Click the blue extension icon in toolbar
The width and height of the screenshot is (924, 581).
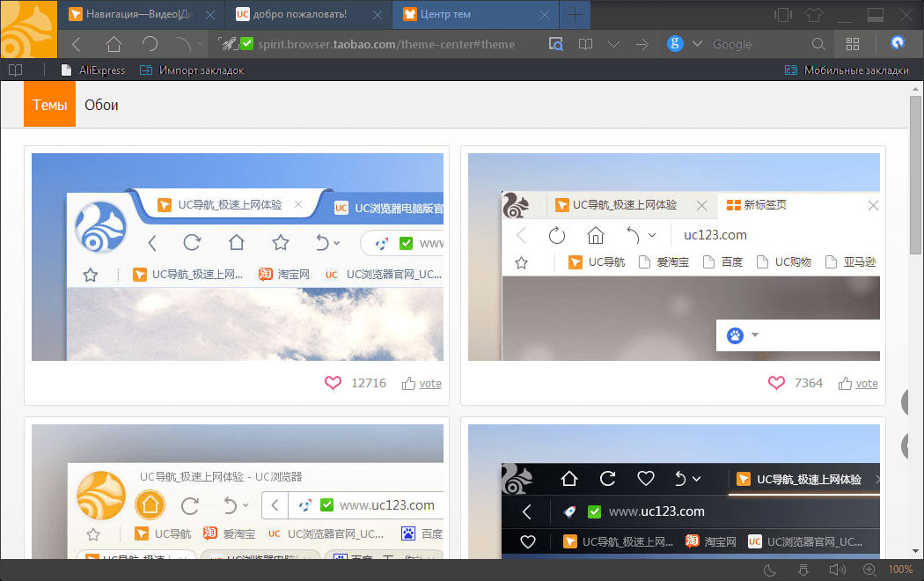pos(897,42)
